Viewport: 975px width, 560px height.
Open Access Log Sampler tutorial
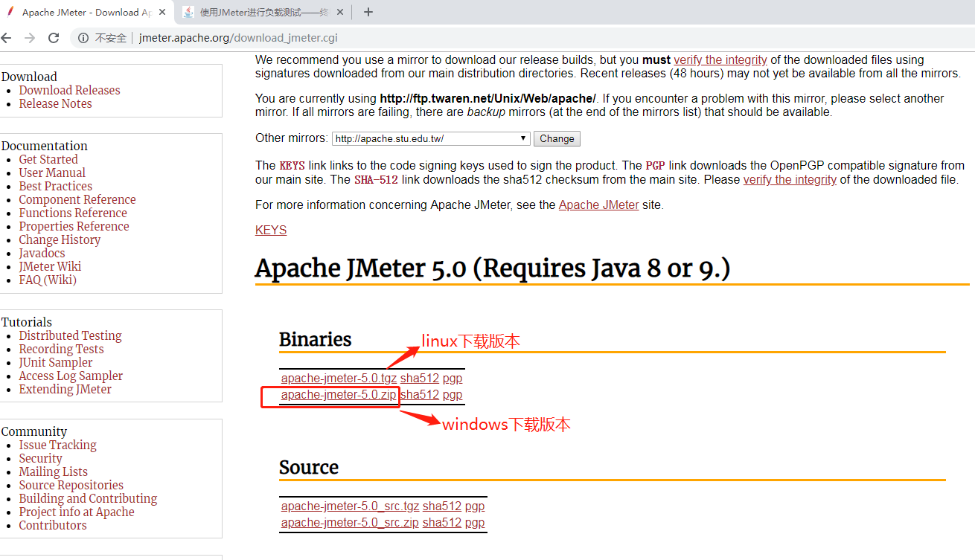pyautogui.click(x=71, y=376)
